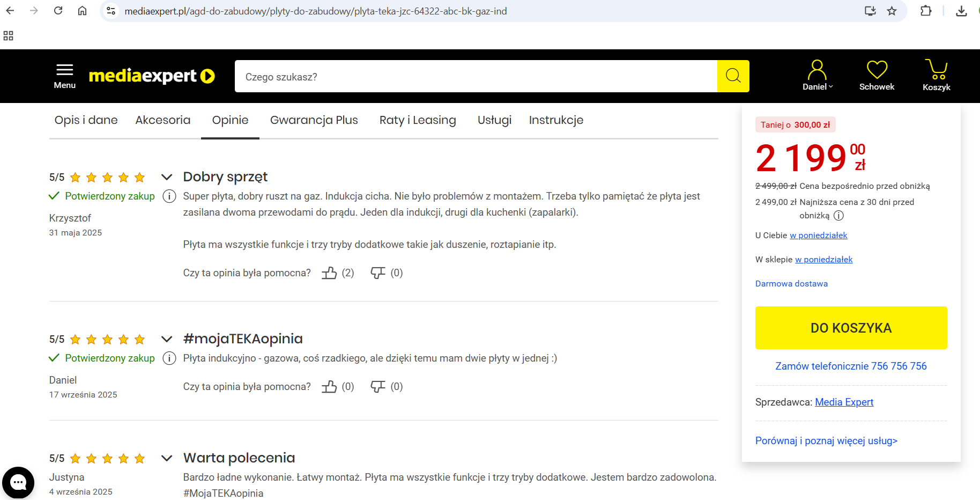Mark Daniel's #mojaTEKAopinia review as helpful
The image size is (980, 500).
tap(329, 387)
